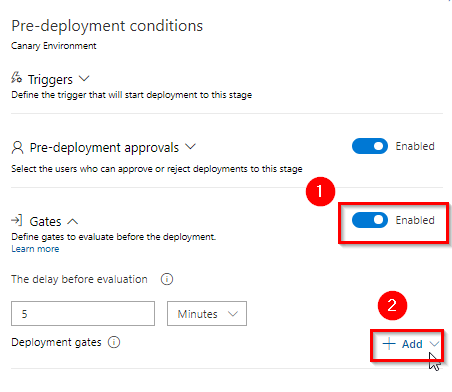Click the Pre-deployment approvals heading text

(x=104, y=147)
